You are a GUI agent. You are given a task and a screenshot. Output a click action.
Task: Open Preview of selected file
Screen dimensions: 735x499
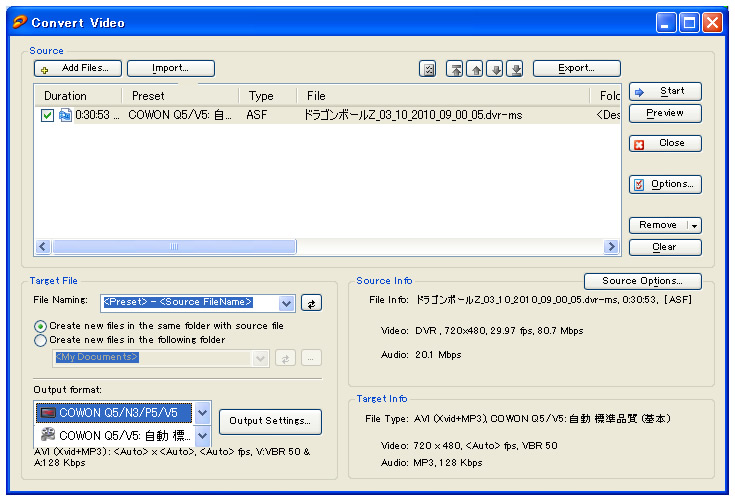(x=665, y=113)
